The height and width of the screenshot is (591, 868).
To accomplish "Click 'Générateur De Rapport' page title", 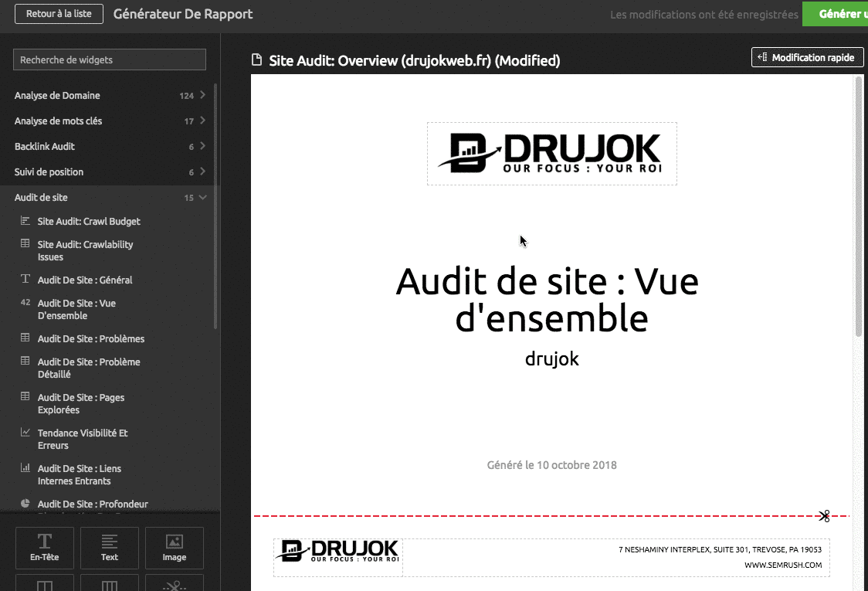I will click(x=183, y=14).
